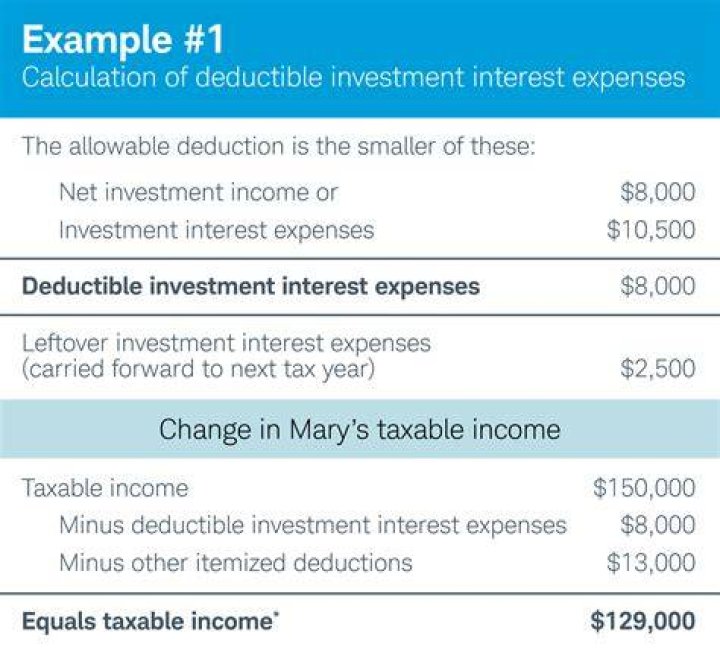
Task: Select bold "Deductible investment interest expenses" label
Action: click(x=251, y=286)
